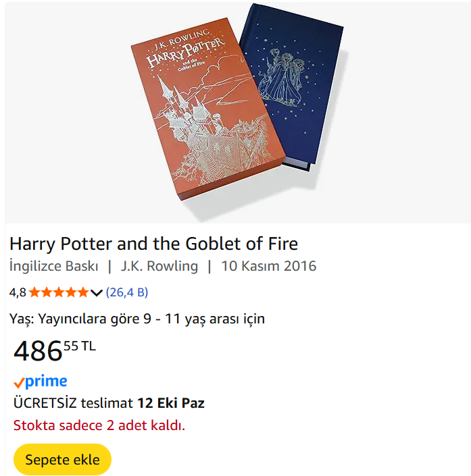This screenshot has height=476, width=471.
Task: Click the blue prime wordmark text
Action: (x=46, y=381)
